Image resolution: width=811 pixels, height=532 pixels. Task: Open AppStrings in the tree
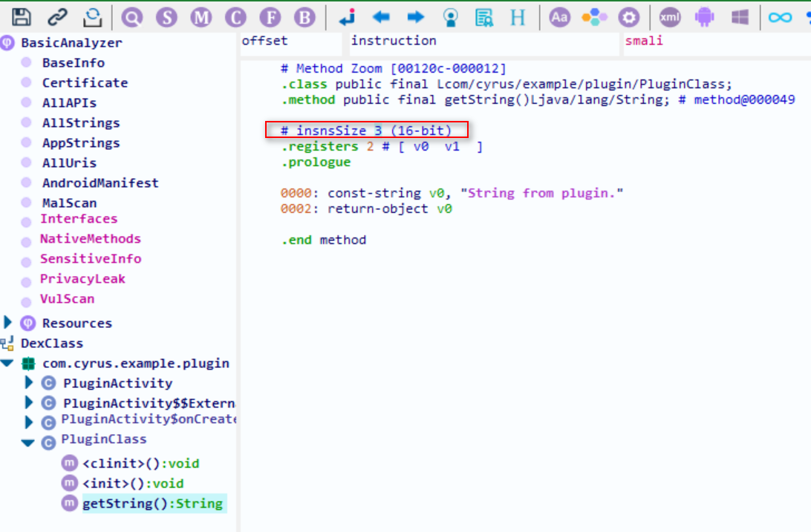pyautogui.click(x=81, y=142)
